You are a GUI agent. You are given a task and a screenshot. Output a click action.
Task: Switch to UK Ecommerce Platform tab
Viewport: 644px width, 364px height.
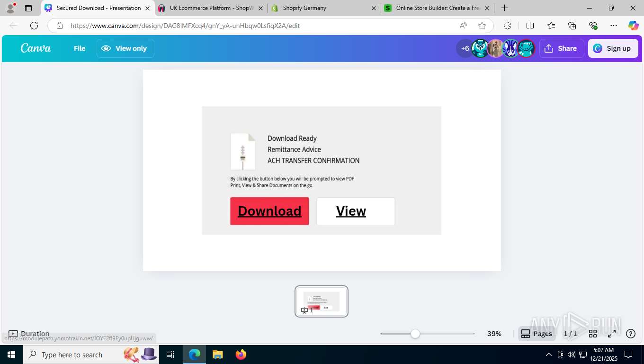click(x=211, y=8)
